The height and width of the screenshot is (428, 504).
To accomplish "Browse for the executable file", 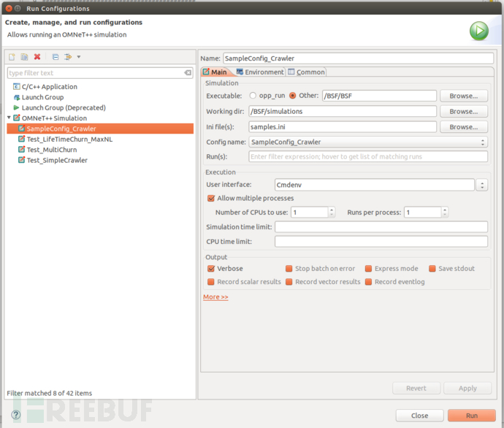I will 464,96.
